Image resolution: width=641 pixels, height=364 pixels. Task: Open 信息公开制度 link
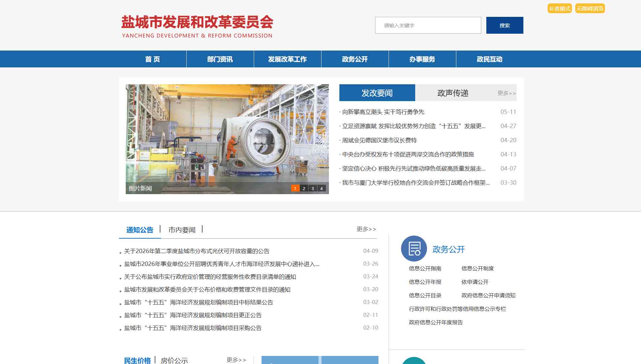[x=478, y=268]
